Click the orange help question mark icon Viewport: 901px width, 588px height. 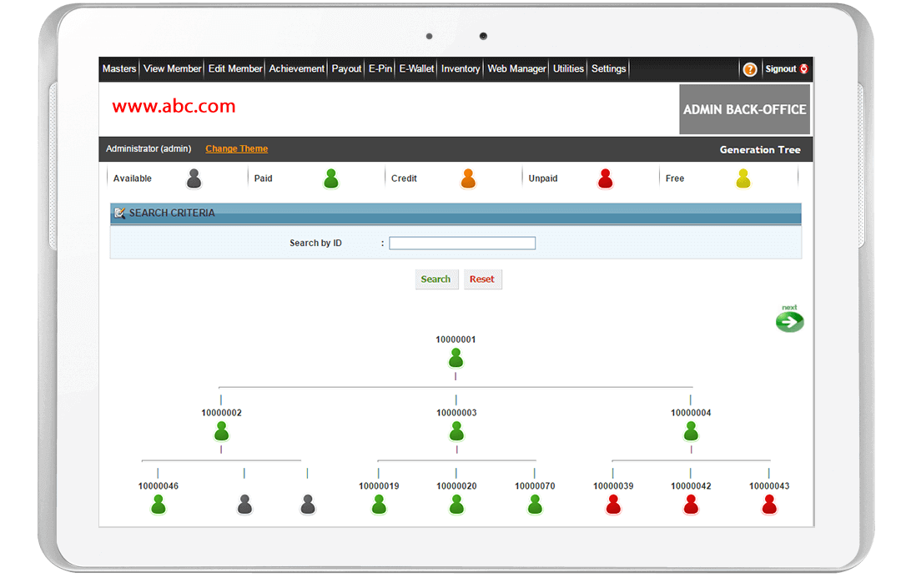(750, 69)
